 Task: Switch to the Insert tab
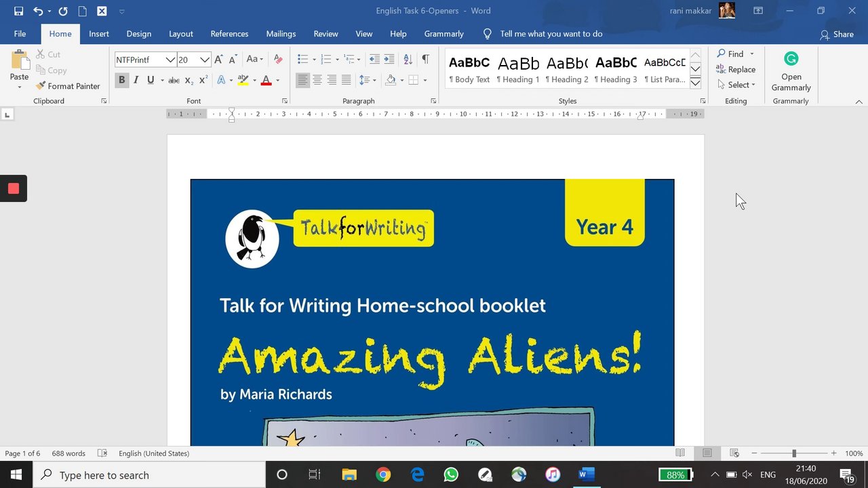[x=99, y=34]
